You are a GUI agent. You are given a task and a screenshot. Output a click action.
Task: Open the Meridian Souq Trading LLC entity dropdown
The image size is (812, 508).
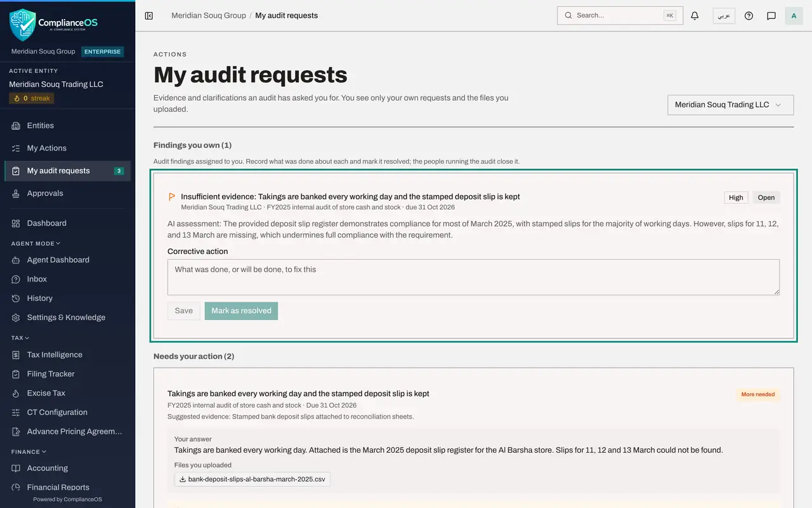coord(730,105)
